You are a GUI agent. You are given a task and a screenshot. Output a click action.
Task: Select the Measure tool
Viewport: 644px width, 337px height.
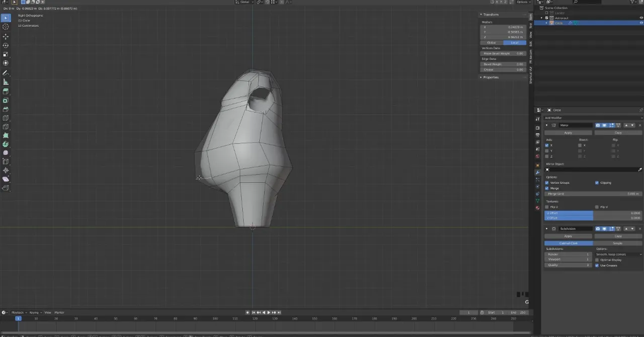[x=6, y=82]
